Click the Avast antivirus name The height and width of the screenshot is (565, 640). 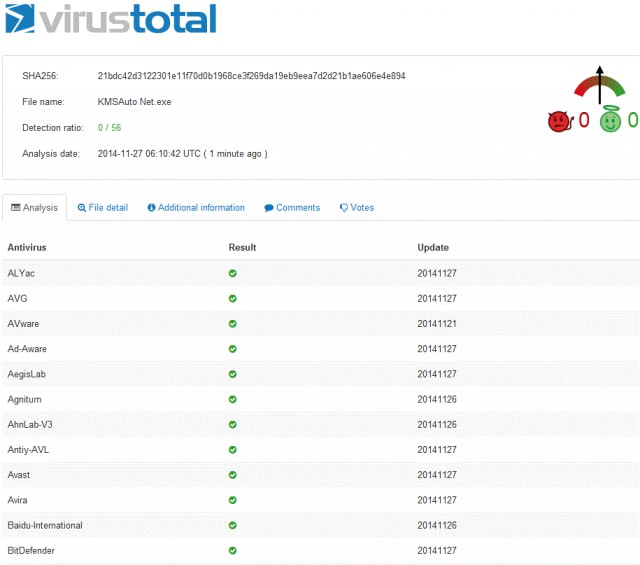[x=19, y=475]
